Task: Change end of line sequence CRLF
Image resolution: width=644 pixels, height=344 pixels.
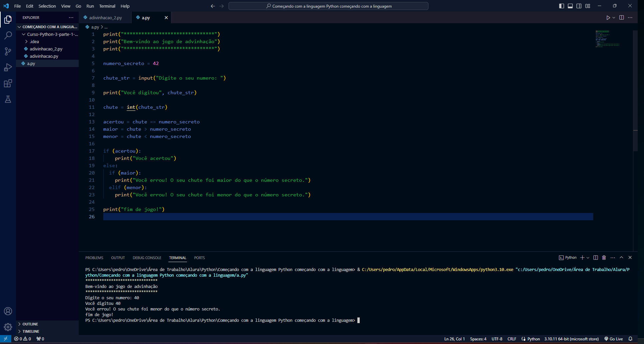Action: (x=512, y=339)
